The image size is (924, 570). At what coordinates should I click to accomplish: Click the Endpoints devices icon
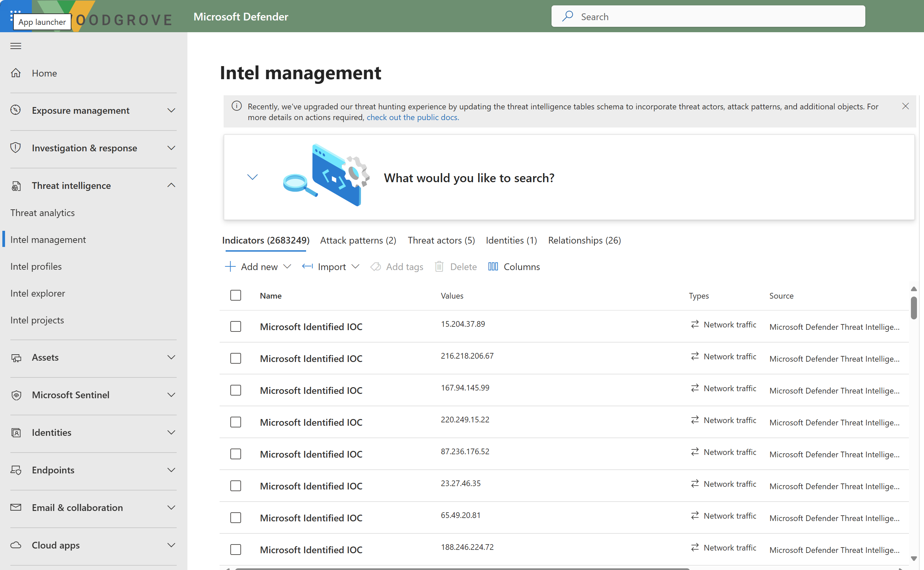[x=16, y=470]
